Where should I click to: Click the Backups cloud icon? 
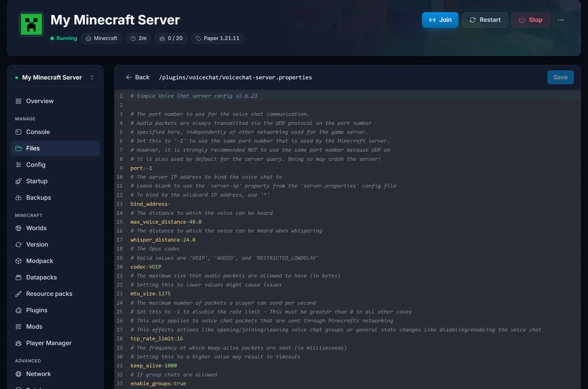(x=18, y=198)
